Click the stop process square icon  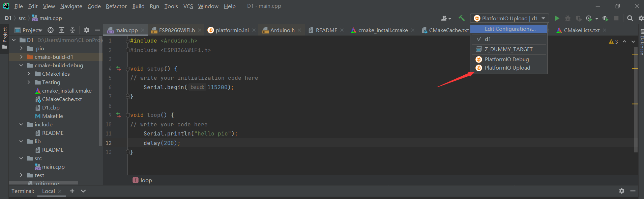(616, 18)
